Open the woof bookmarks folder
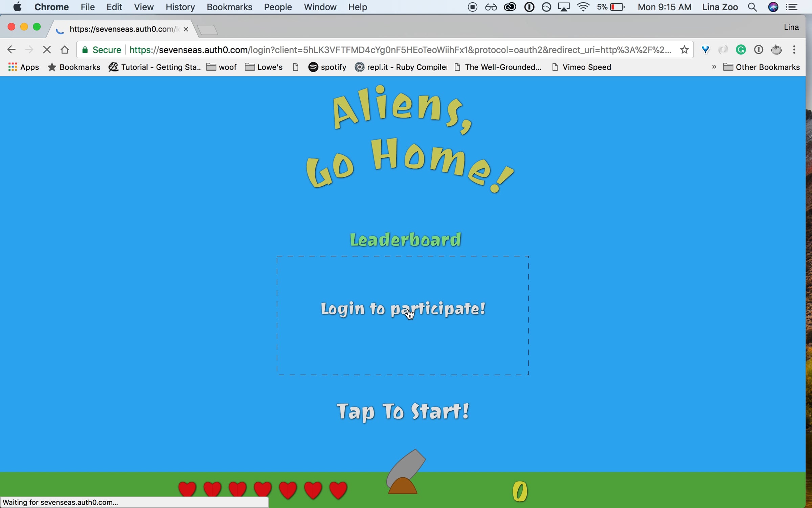 pyautogui.click(x=222, y=67)
